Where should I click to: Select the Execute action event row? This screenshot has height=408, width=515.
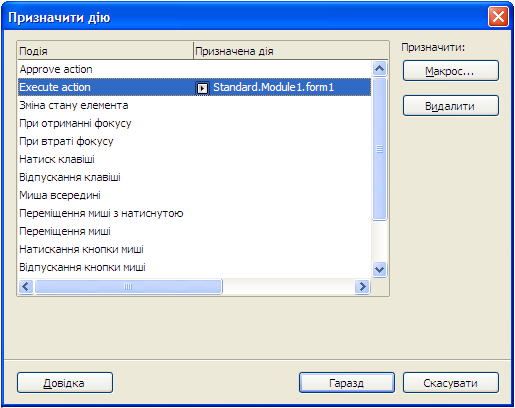194,87
